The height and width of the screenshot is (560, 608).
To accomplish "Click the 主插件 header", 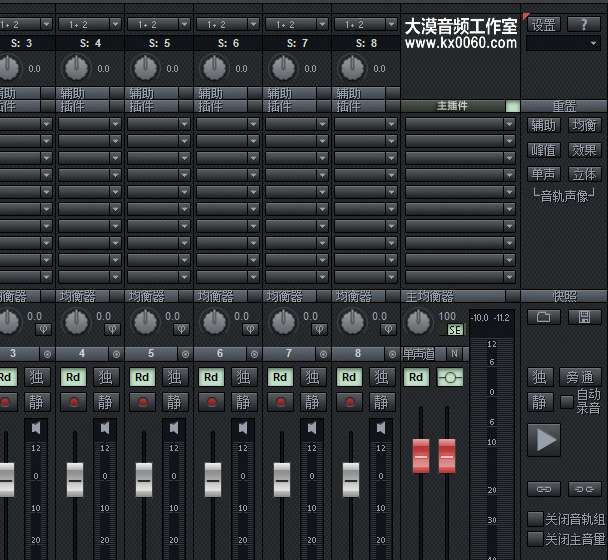I will click(453, 106).
